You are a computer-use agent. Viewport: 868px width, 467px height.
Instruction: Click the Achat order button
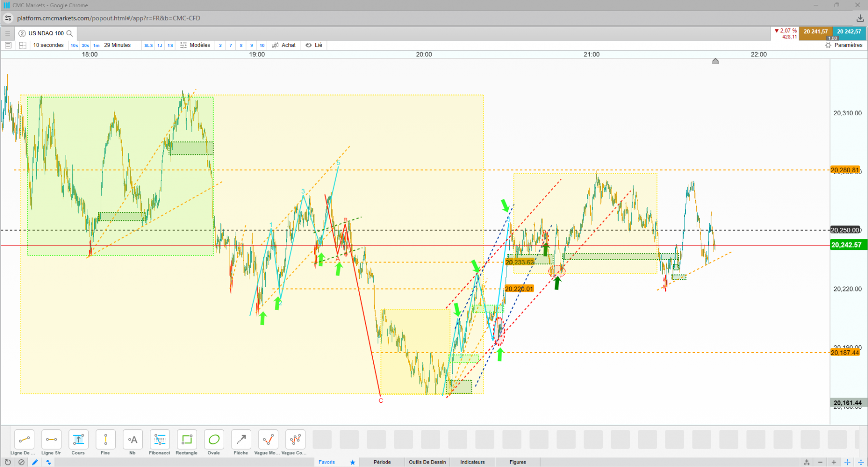tap(284, 45)
